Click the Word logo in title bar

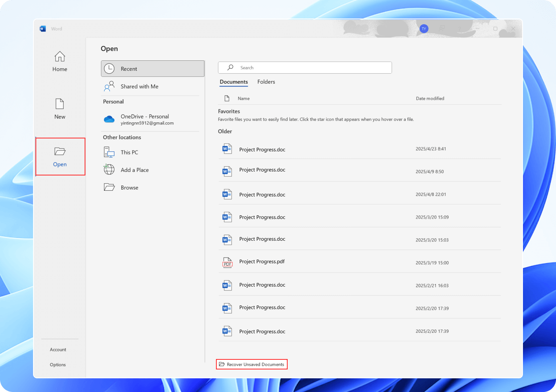[x=43, y=29]
